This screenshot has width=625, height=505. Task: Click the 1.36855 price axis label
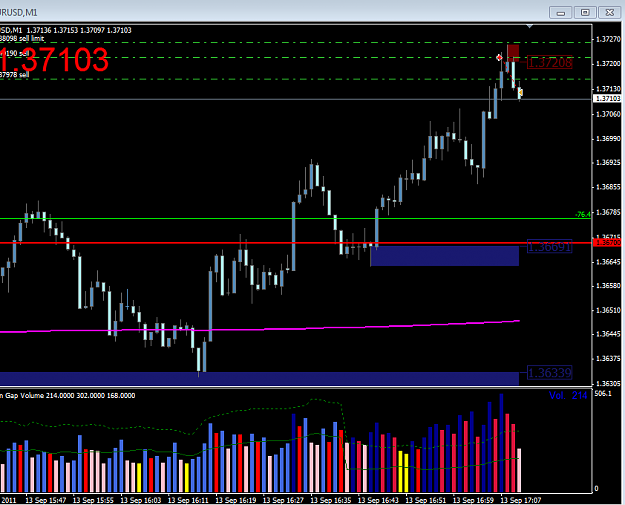(608, 187)
